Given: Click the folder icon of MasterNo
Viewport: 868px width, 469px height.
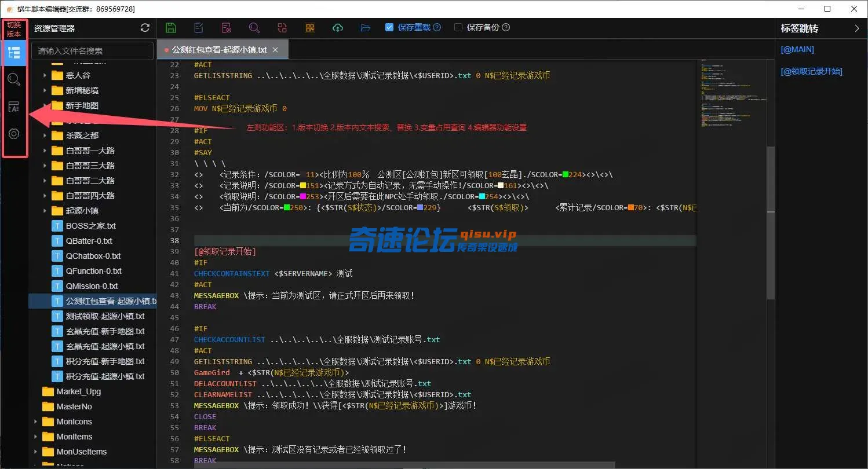Looking at the screenshot, I should pos(48,406).
